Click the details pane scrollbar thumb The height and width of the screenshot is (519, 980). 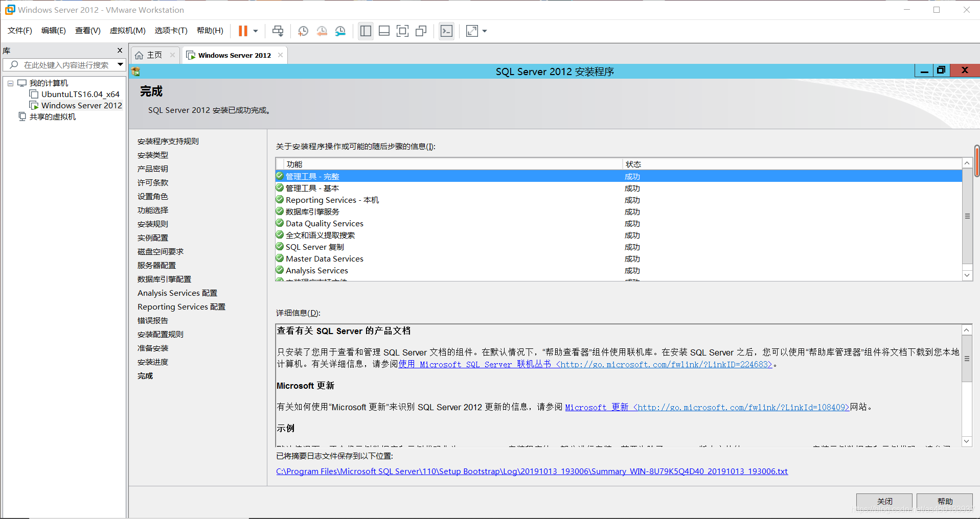pyautogui.click(x=966, y=359)
